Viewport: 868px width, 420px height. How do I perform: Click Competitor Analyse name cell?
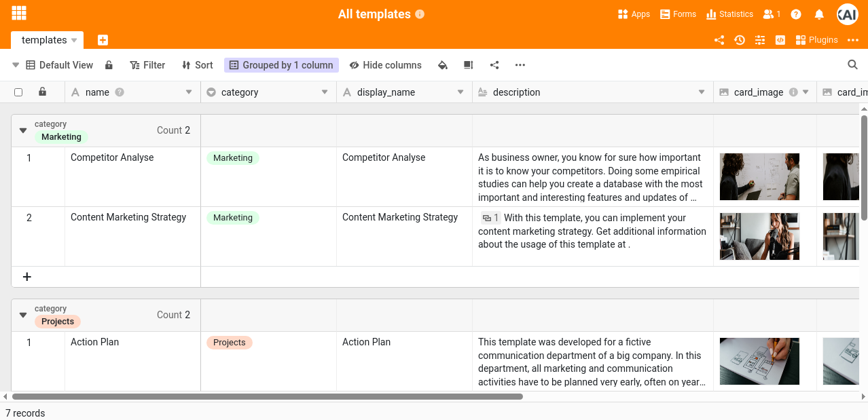tap(133, 177)
